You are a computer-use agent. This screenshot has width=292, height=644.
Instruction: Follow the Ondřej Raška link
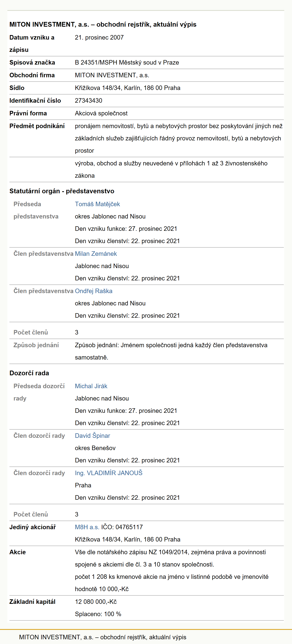pyautogui.click(x=93, y=291)
